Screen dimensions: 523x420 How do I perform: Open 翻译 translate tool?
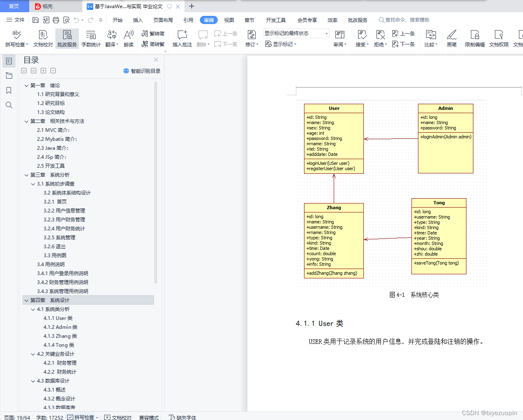click(112, 38)
